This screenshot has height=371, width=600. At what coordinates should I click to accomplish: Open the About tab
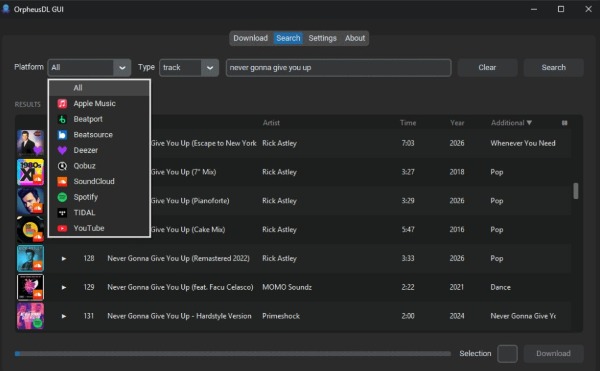[355, 38]
